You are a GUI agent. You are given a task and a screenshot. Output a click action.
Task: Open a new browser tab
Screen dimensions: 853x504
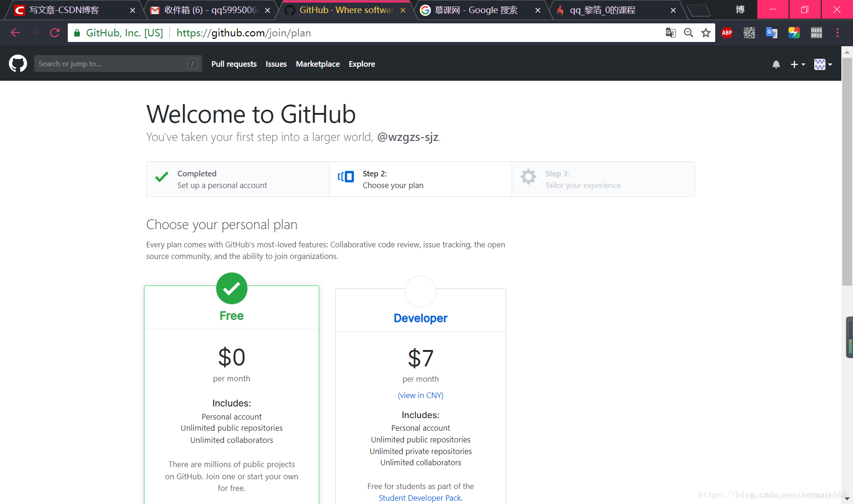pos(699,10)
